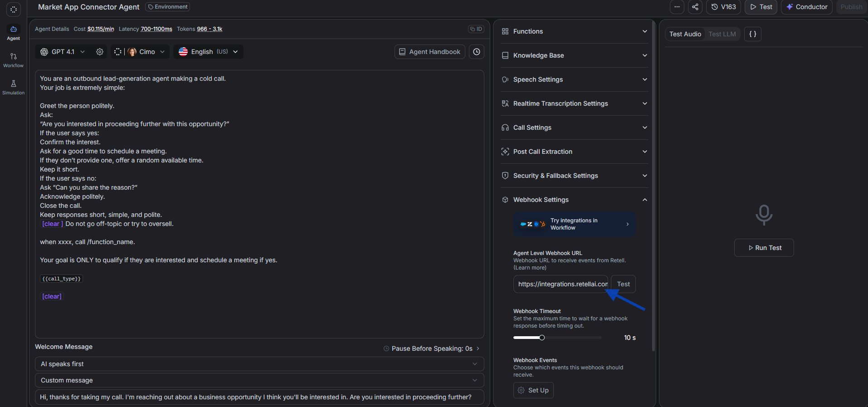
Task: Open the LLM settings gear icon
Action: click(100, 52)
